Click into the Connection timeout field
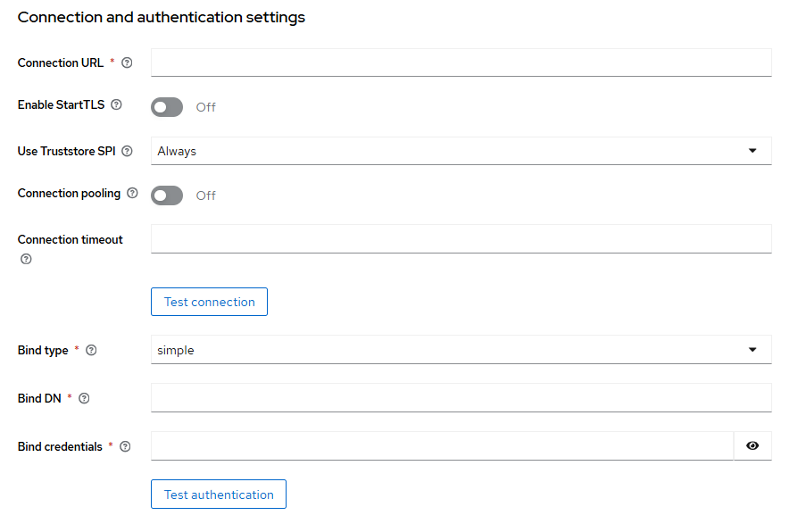 [x=461, y=239]
